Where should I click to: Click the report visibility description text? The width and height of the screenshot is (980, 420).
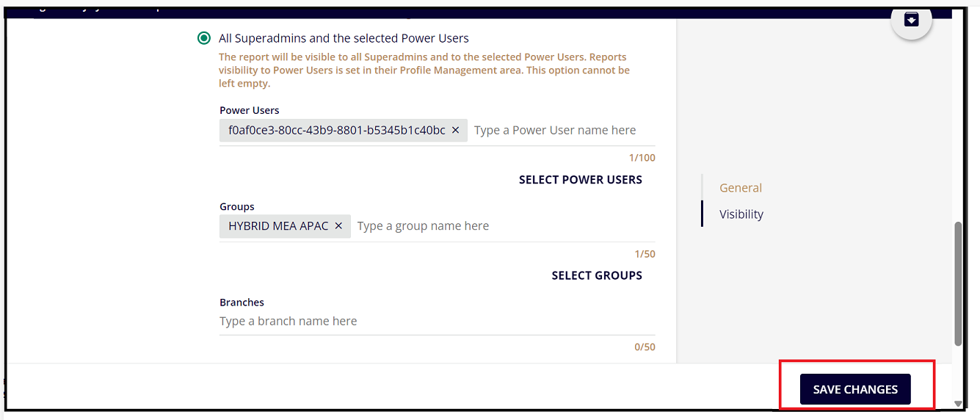click(x=424, y=70)
